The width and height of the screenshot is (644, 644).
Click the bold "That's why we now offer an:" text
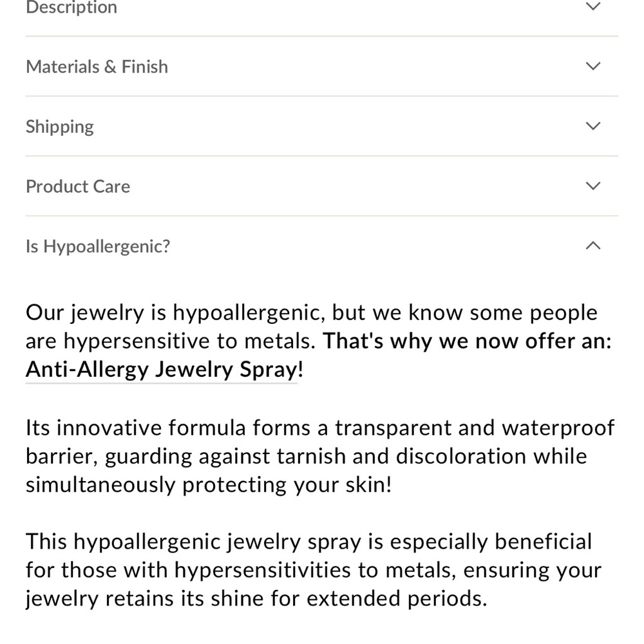pos(467,341)
